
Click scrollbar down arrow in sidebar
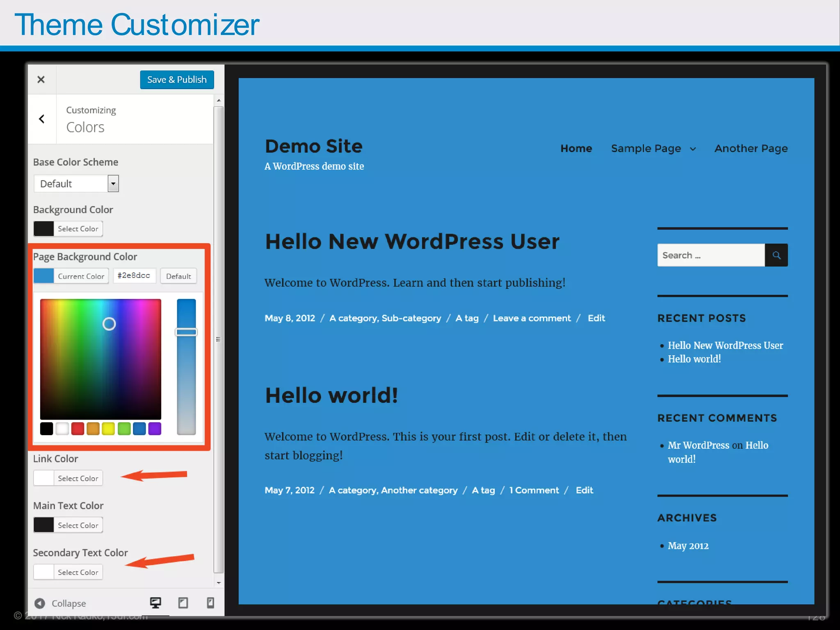coord(219,583)
